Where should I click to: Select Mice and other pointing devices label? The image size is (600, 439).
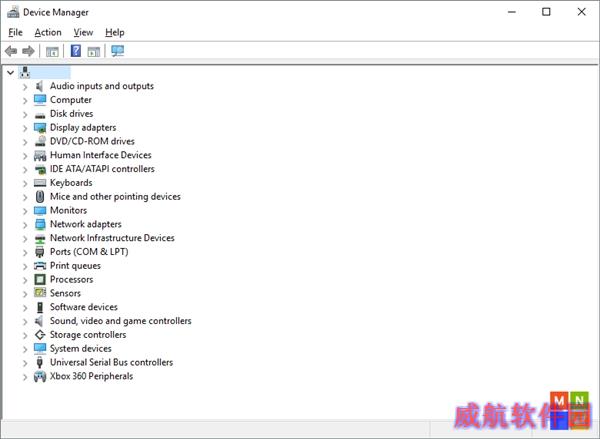coord(115,196)
